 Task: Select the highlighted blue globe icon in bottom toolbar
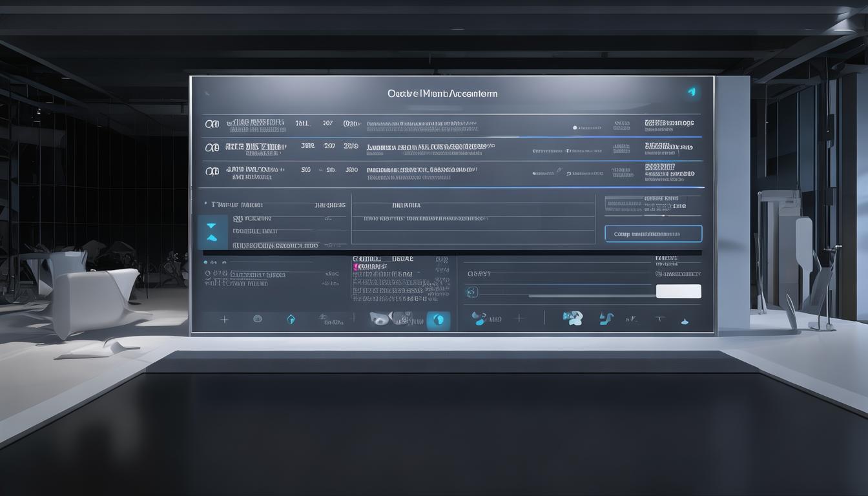pos(438,319)
